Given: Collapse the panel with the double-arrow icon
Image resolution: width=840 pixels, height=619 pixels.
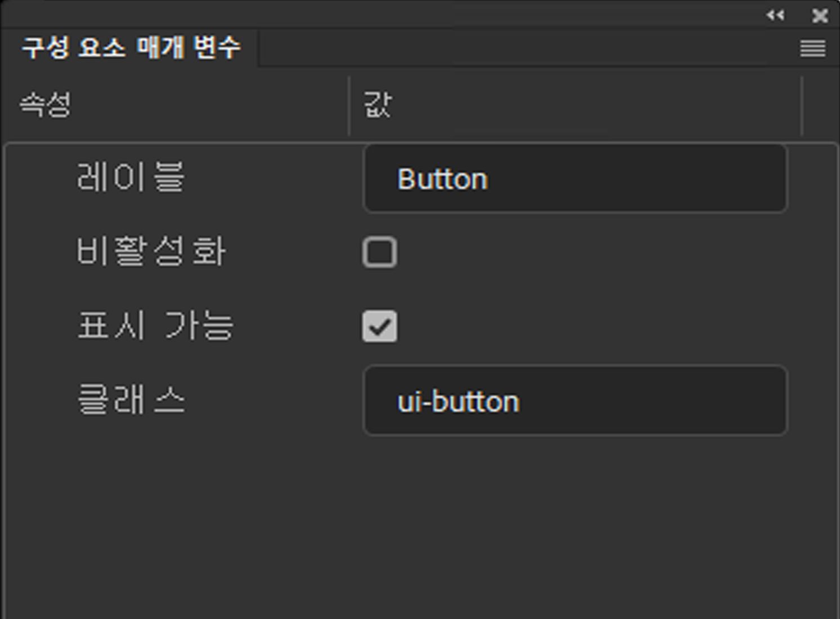Looking at the screenshot, I should [776, 15].
